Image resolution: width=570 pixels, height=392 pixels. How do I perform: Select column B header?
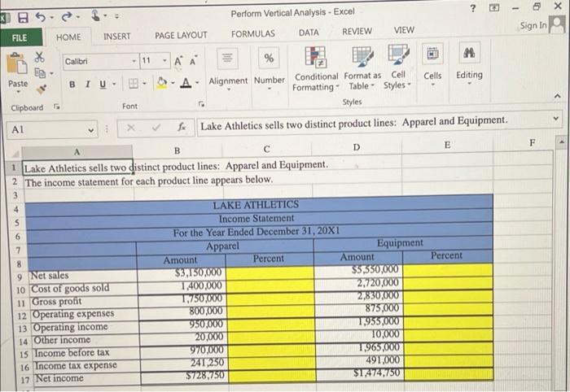point(177,150)
